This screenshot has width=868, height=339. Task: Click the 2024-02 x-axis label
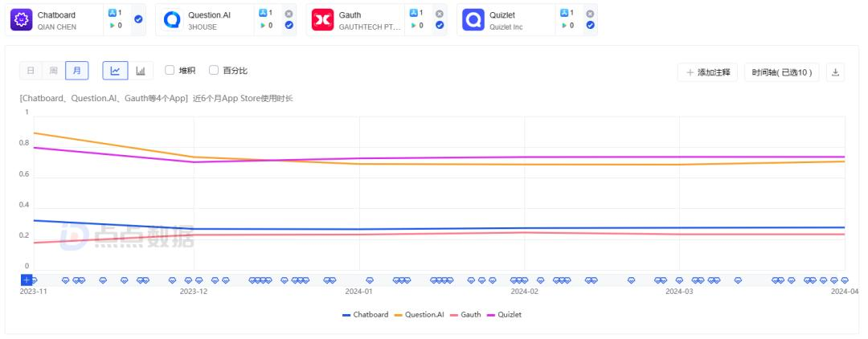click(524, 291)
